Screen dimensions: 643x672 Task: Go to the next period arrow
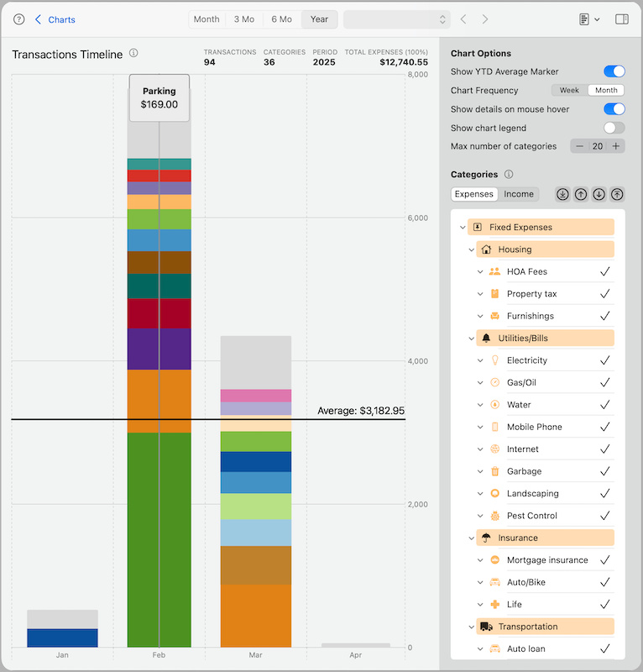click(485, 19)
